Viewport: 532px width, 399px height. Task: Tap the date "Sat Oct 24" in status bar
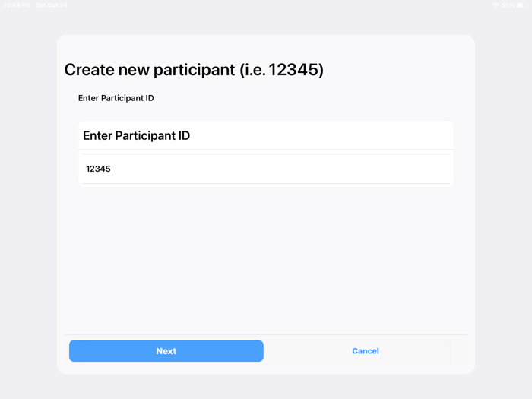52,5
